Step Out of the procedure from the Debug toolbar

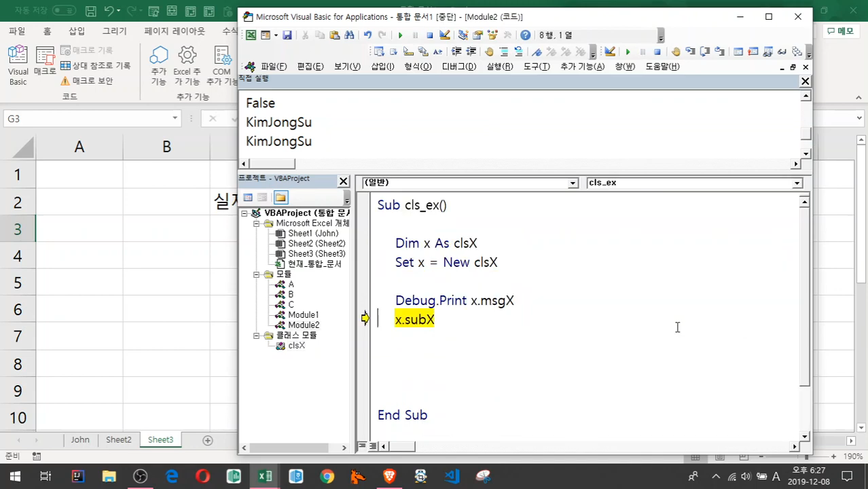[x=720, y=52]
